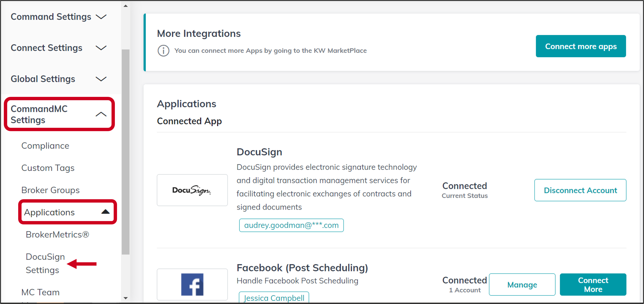Select MC Team in the sidebar
The height and width of the screenshot is (304, 644).
(x=40, y=292)
